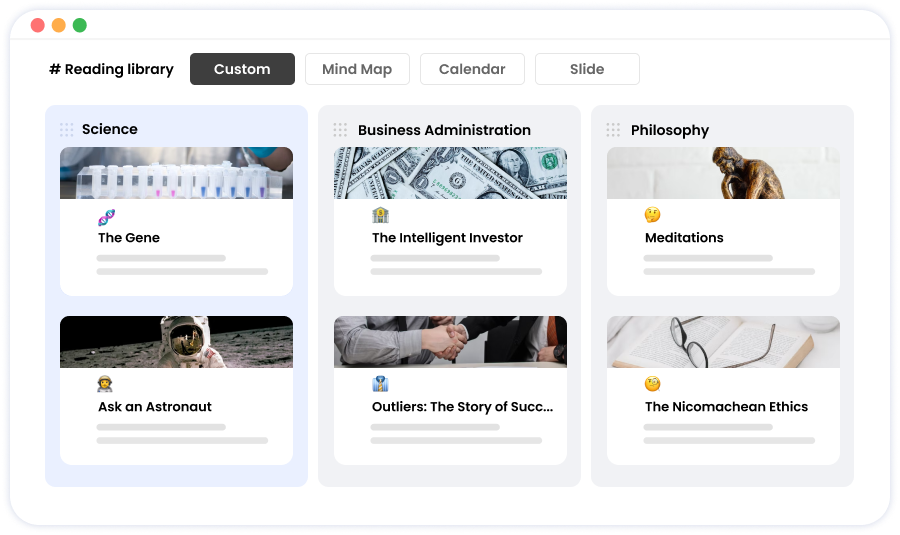
Task: Select the Slide view tab
Action: point(587,69)
